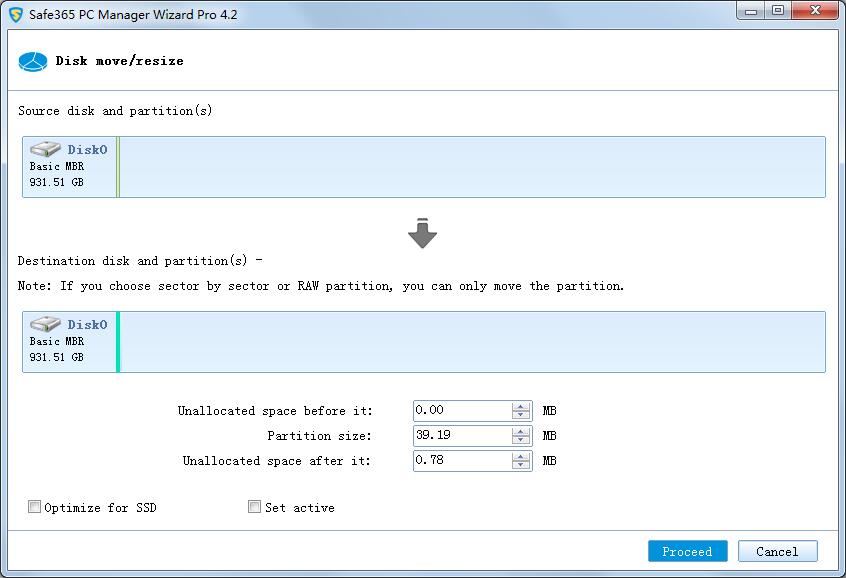Select the source disk partition area

pyautogui.click(x=472, y=167)
